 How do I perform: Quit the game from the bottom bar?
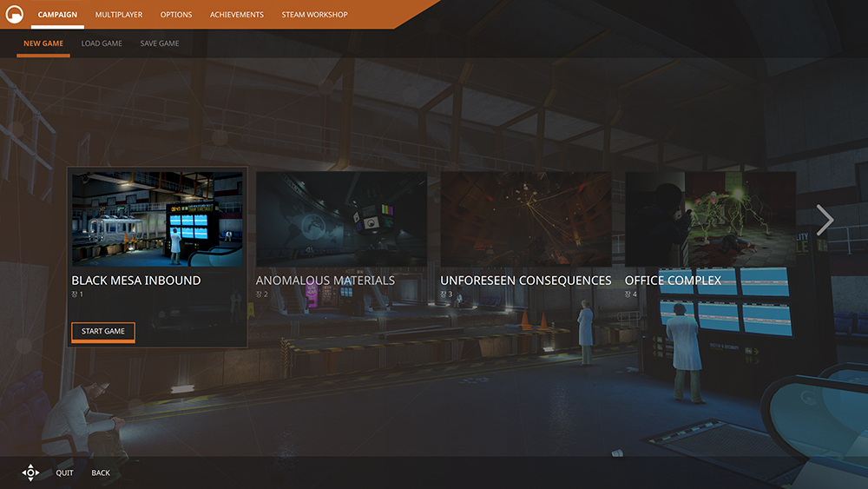coord(64,473)
